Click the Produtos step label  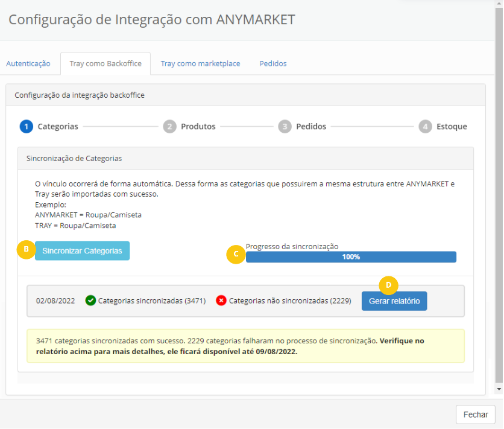(198, 126)
